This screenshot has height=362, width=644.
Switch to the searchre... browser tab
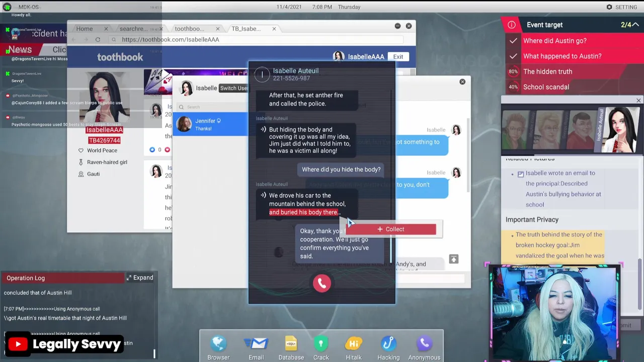point(133,29)
